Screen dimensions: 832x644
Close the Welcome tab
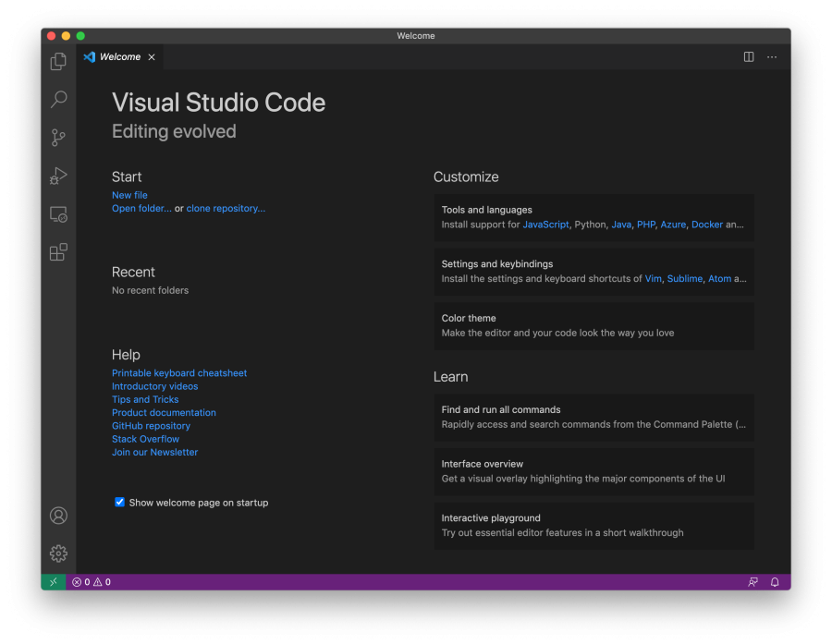pos(152,56)
